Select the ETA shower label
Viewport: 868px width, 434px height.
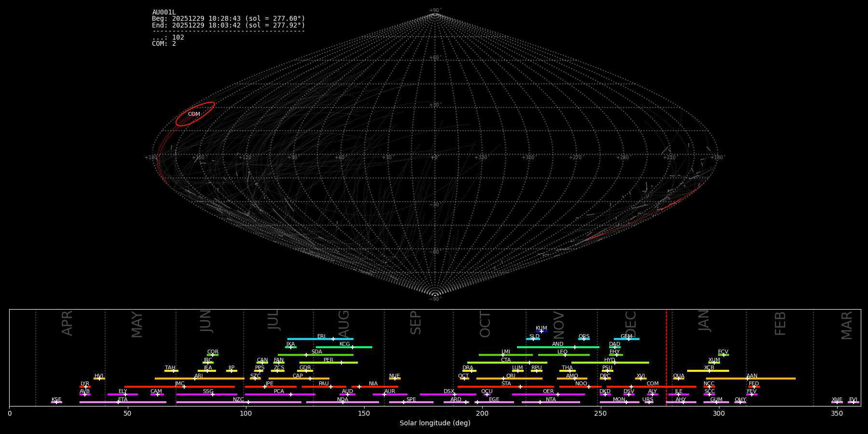[123, 400]
